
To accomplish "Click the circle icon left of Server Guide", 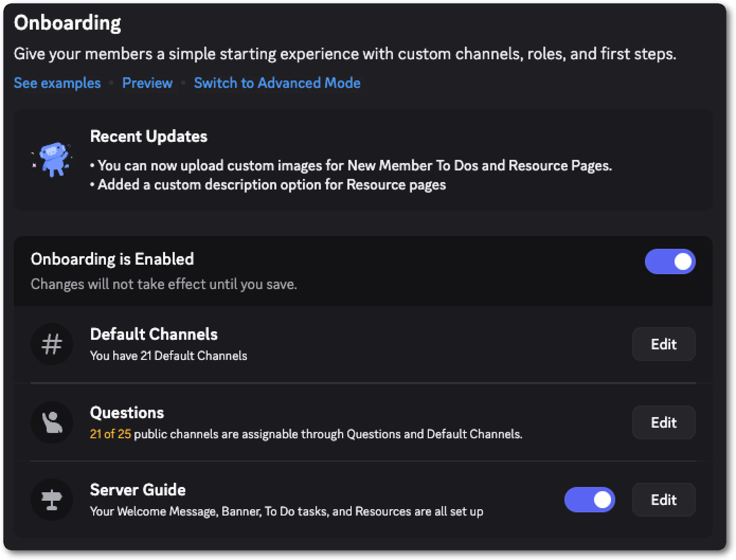I will click(51, 500).
